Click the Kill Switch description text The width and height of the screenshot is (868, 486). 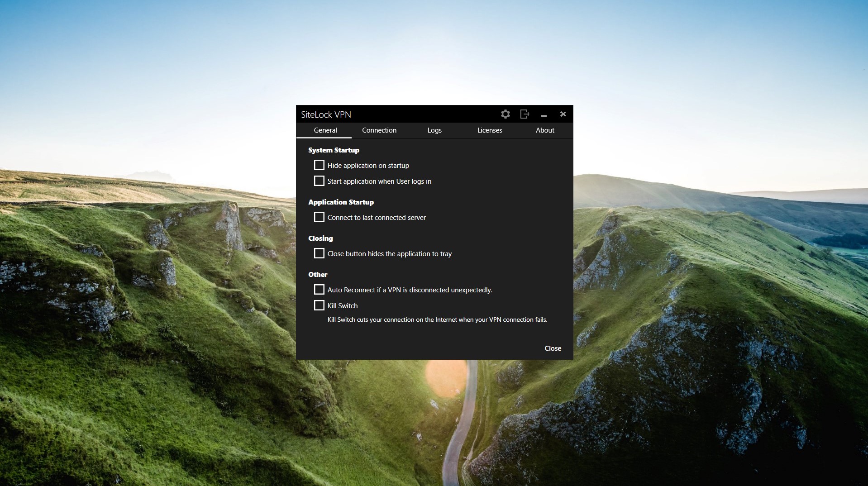[437, 319]
